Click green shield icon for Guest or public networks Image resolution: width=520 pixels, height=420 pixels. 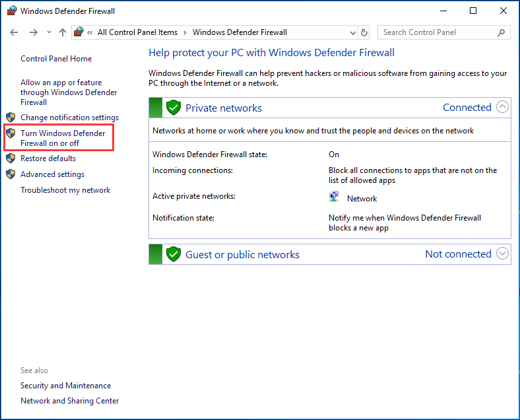coord(174,254)
